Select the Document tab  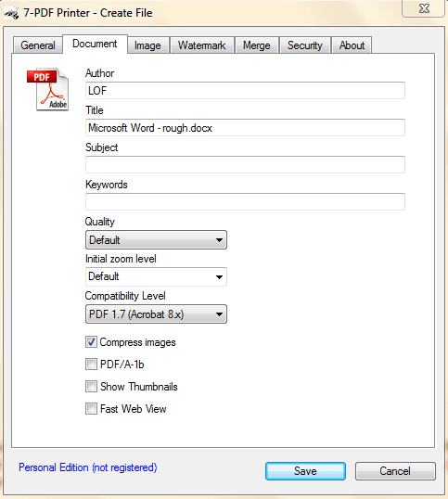(x=95, y=44)
